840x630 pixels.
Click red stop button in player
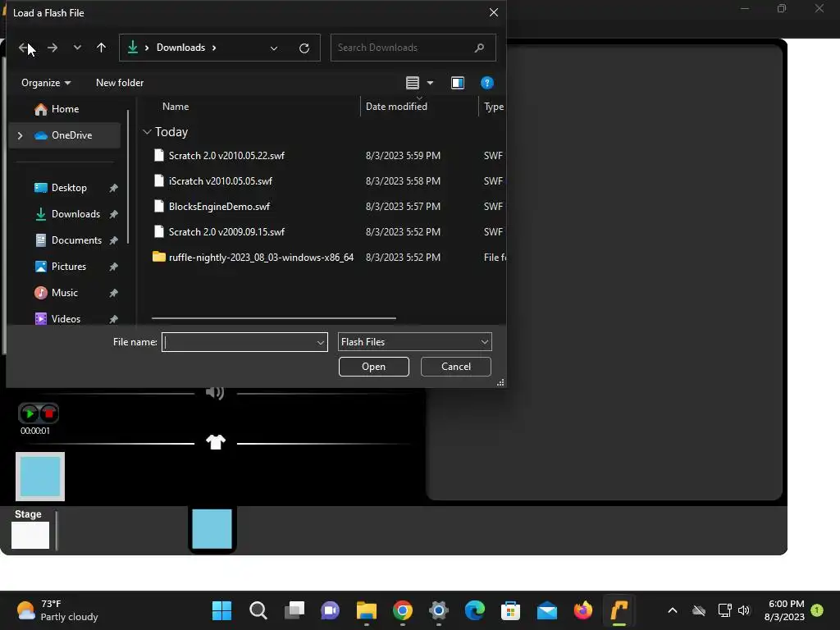pos(48,413)
